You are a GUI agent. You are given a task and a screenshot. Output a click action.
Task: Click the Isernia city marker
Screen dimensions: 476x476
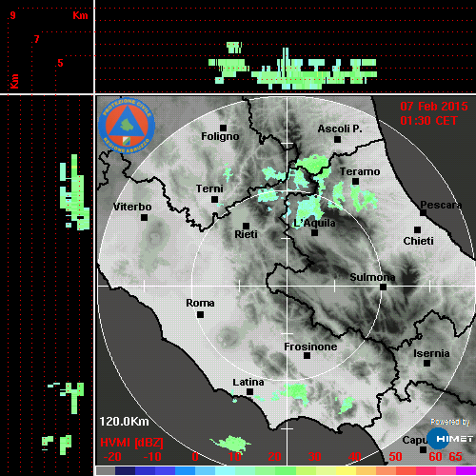click(x=427, y=363)
